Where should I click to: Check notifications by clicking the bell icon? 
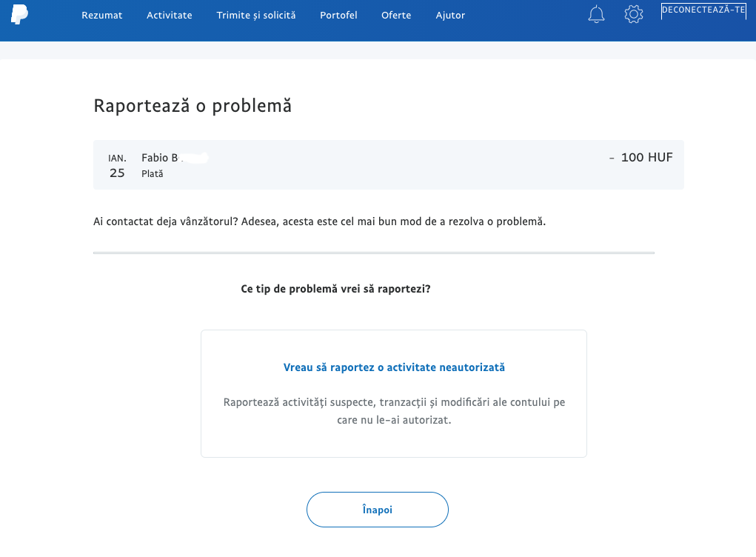[x=596, y=14]
